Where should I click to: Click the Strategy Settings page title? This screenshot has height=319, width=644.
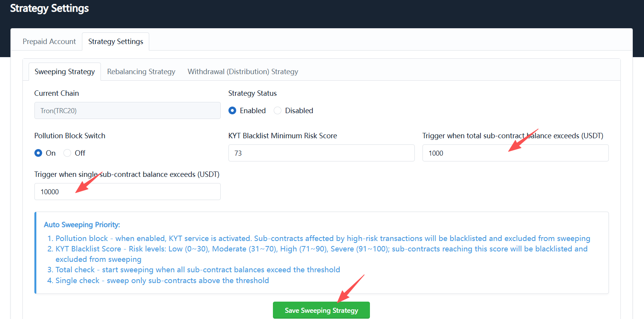coord(49,8)
